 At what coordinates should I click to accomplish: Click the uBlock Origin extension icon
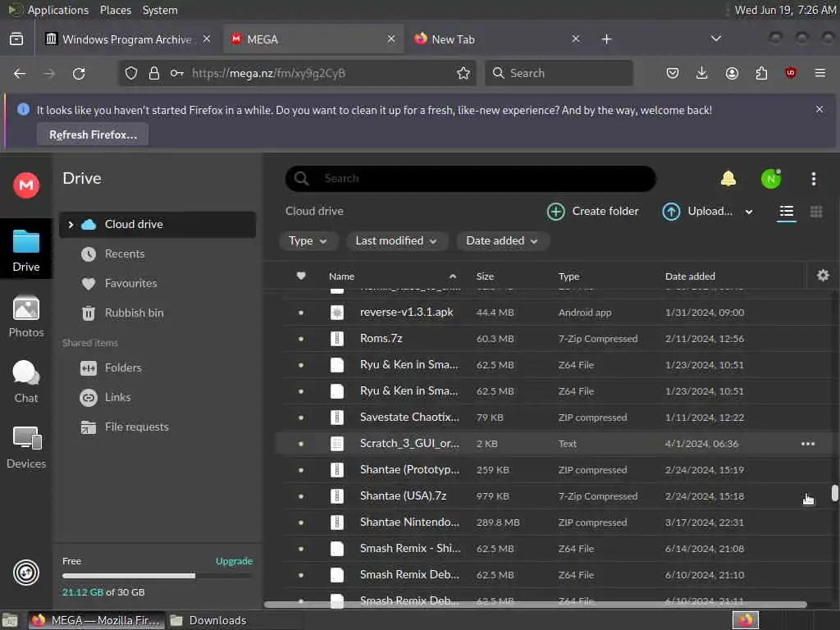coord(790,73)
